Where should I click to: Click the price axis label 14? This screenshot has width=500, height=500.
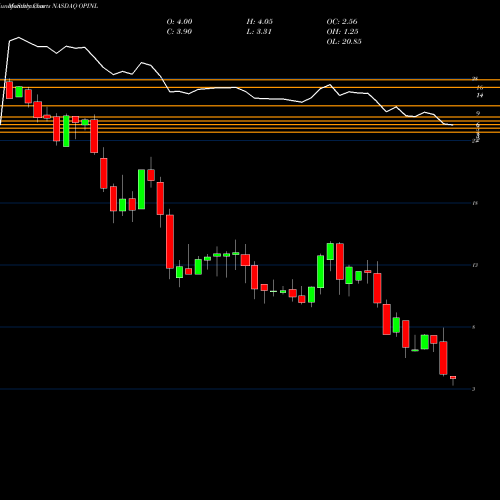pyautogui.click(x=480, y=96)
